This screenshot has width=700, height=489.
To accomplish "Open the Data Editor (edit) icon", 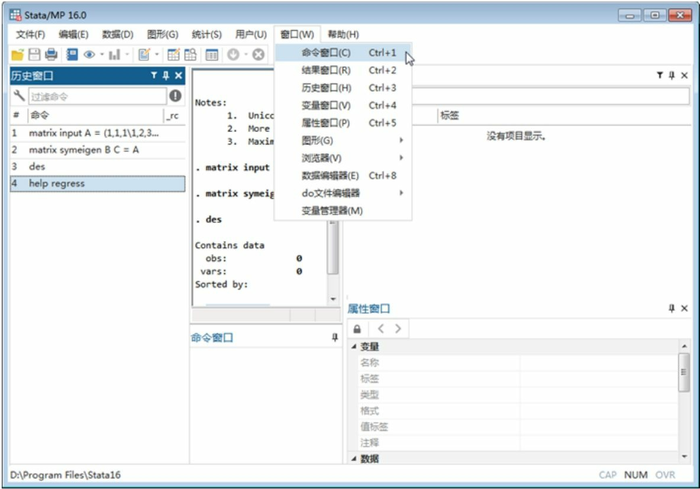I will (173, 54).
